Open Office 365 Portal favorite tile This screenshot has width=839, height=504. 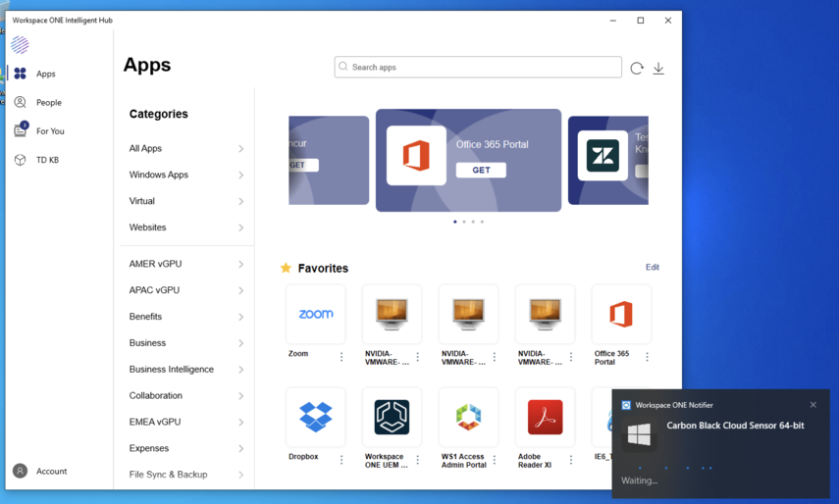[x=621, y=314]
